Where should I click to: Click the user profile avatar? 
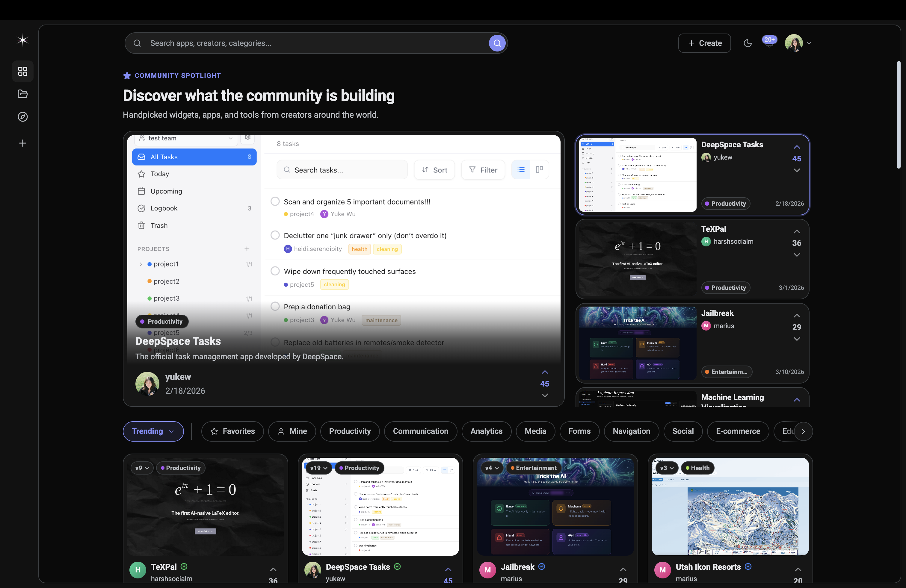coord(794,43)
